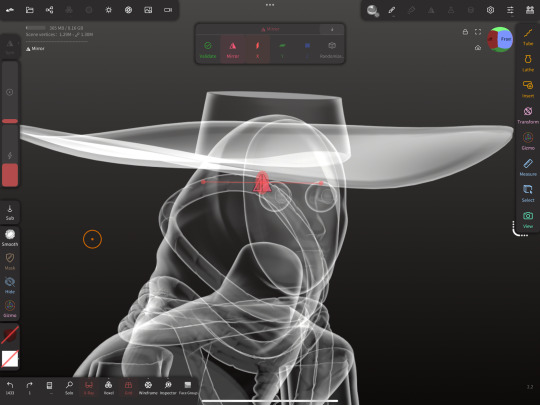Expand the Mirror panel options arrow
The image size is (540, 405).
tap(332, 29)
